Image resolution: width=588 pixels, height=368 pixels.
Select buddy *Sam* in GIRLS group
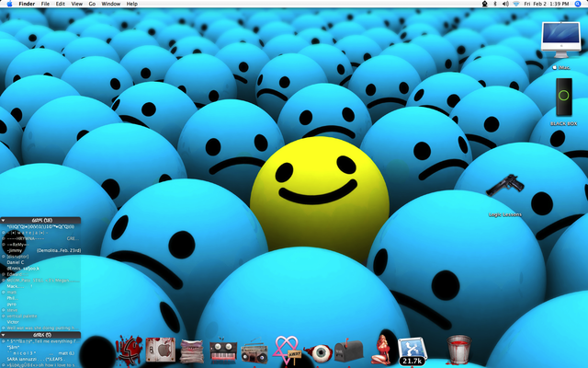(x=40, y=348)
